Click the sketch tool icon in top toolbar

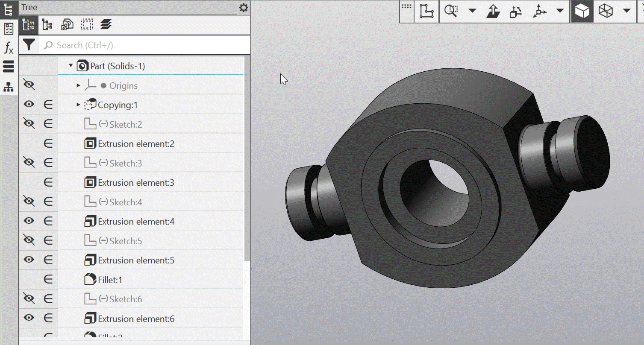pyautogui.click(x=426, y=12)
